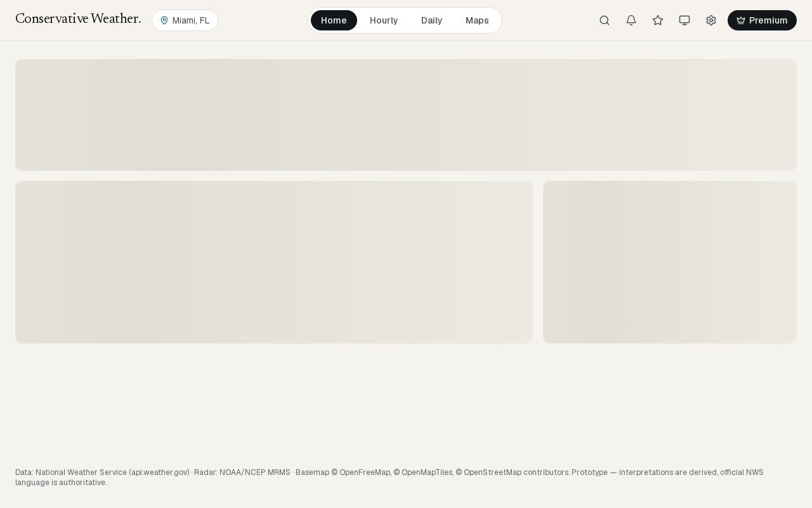Open settings gear icon

(711, 20)
